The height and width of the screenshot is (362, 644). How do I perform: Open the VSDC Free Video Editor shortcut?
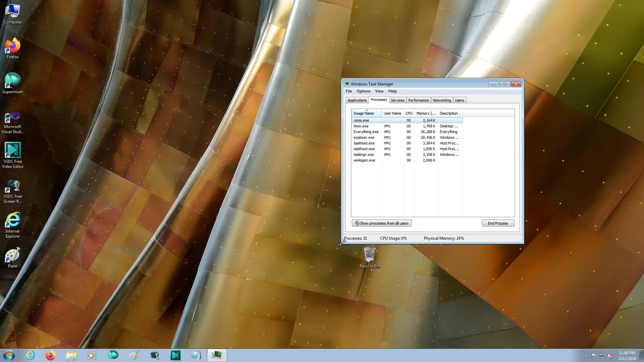tap(12, 155)
